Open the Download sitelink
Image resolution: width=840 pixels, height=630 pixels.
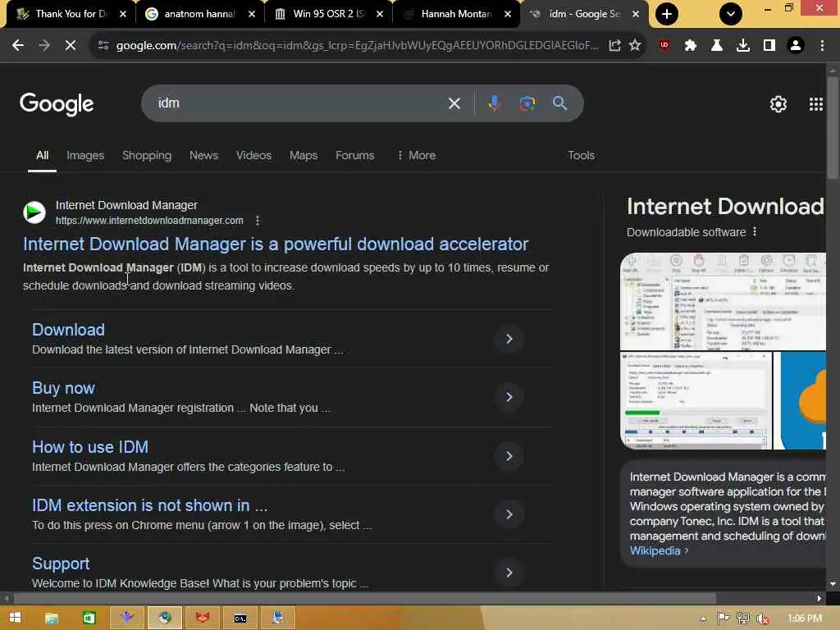coord(68,330)
